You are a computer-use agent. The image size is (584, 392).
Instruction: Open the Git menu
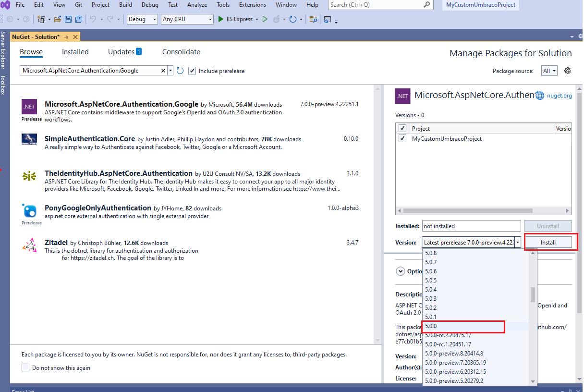click(x=78, y=5)
